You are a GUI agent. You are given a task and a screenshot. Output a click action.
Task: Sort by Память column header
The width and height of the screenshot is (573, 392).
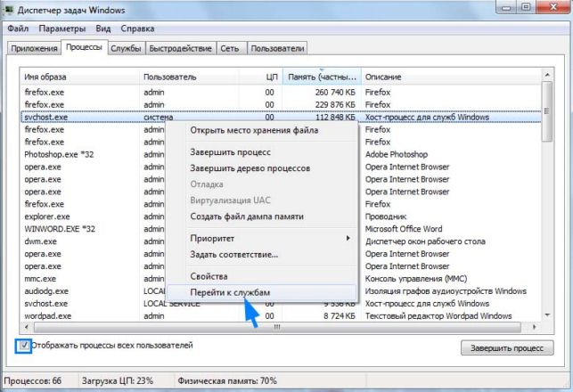coord(322,78)
